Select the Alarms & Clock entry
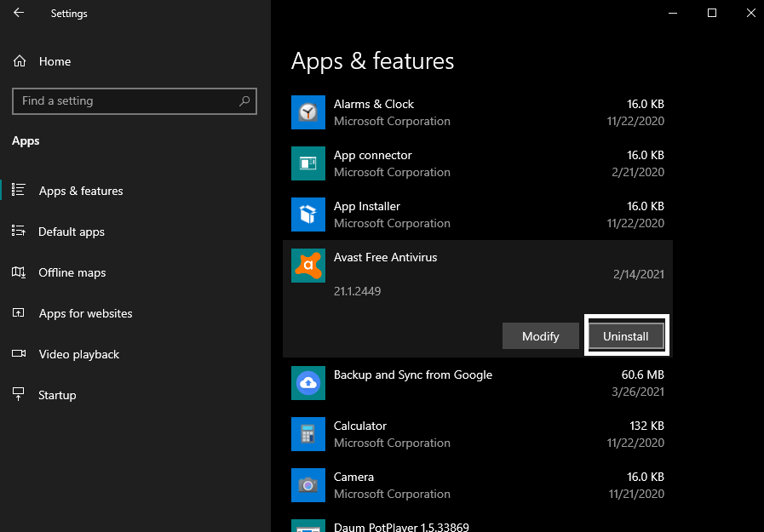Image resolution: width=764 pixels, height=532 pixels. pyautogui.click(x=478, y=112)
